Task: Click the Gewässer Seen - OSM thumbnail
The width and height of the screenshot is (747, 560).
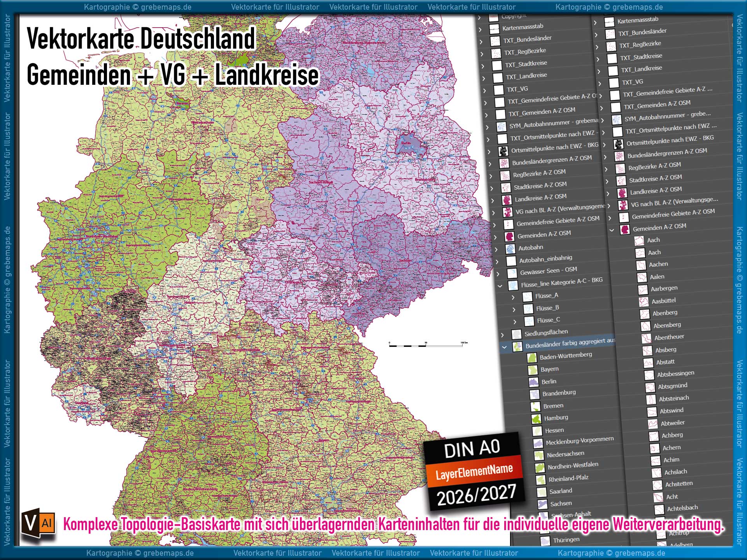Action: pyautogui.click(x=512, y=273)
